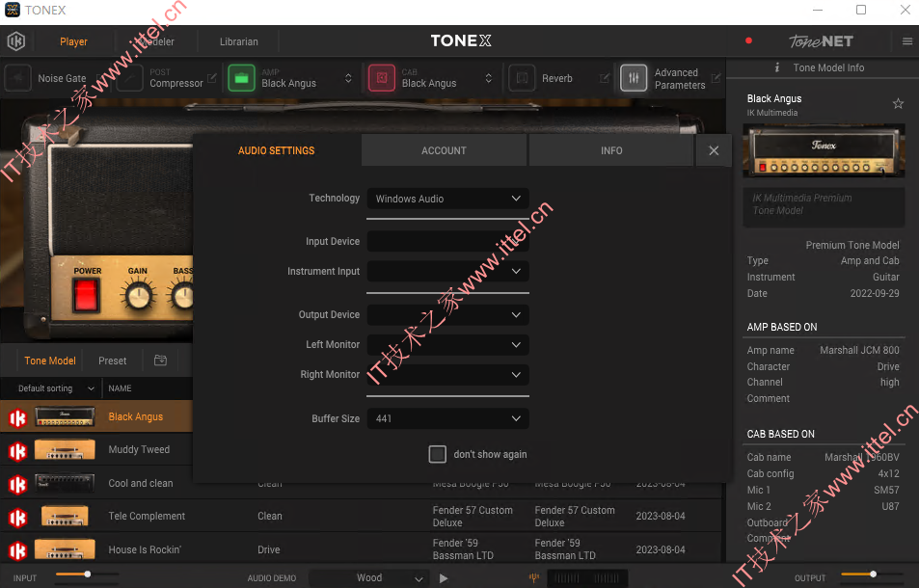Click IK icon on House Is Rockin' row
The image size is (919, 588).
[x=17, y=550]
